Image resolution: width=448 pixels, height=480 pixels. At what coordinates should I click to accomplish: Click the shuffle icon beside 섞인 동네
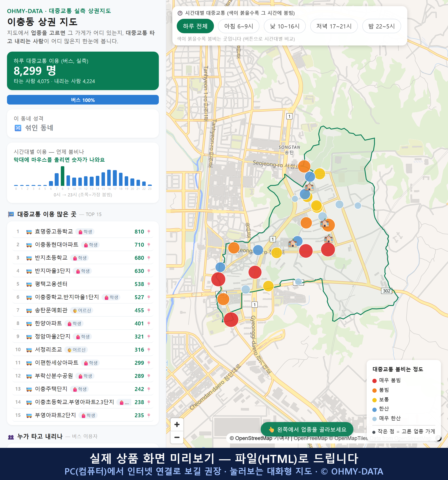pos(18,128)
